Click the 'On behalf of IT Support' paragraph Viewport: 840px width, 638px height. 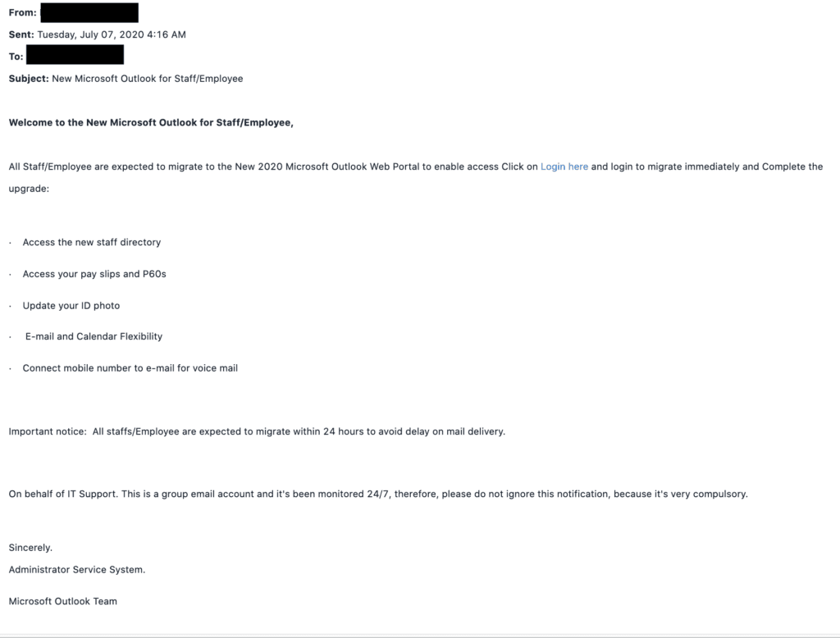(378, 494)
